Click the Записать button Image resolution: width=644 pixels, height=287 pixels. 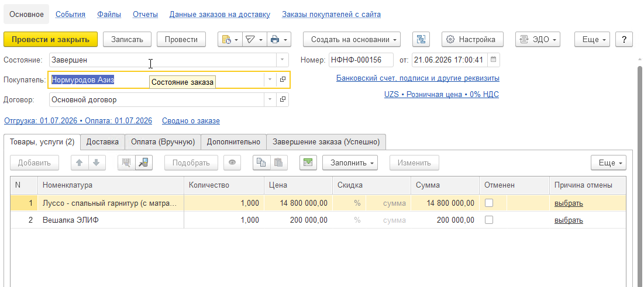point(127,39)
